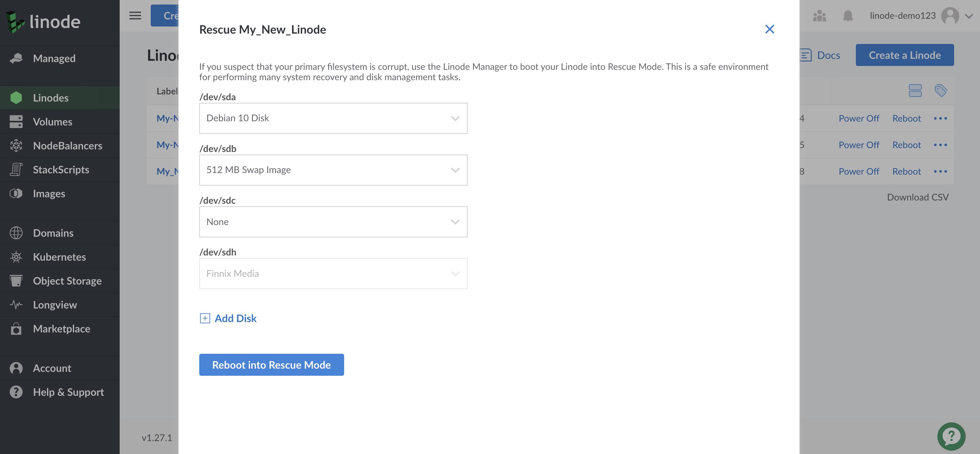Toggle group-by-tag view with tag icon

pos(941,91)
